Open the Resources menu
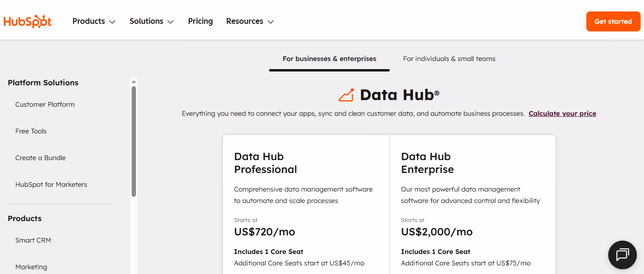Viewport: 644px width, 274px height. (250, 21)
